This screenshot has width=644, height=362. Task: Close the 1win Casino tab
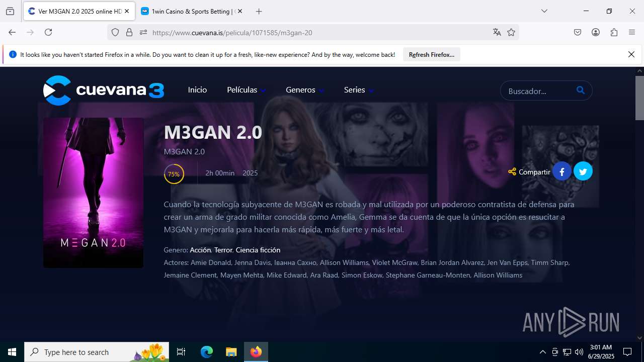click(239, 11)
